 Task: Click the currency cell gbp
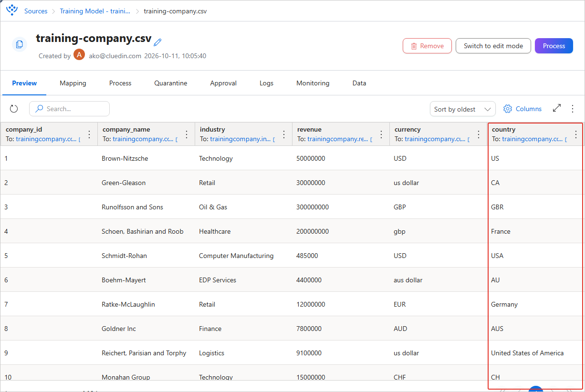pyautogui.click(x=399, y=231)
